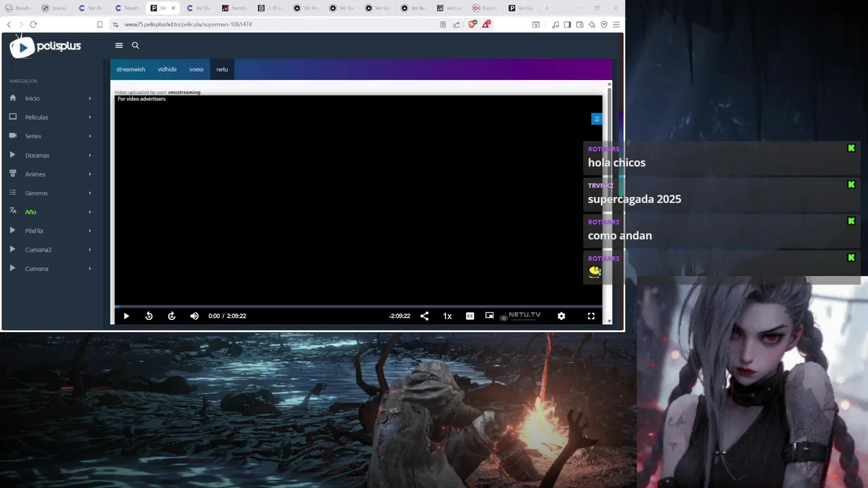Expand the Doramas arrow

click(x=90, y=155)
